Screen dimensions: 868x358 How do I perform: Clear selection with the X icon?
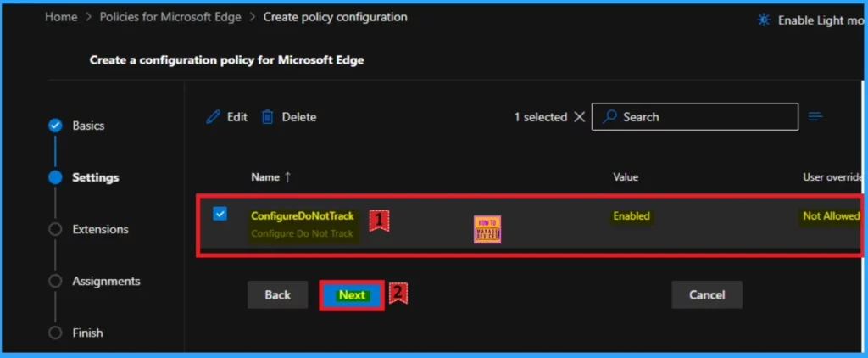click(x=579, y=117)
